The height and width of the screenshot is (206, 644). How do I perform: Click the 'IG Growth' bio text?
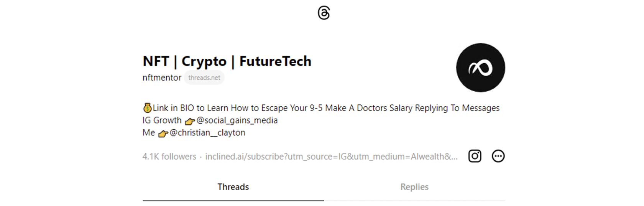pyautogui.click(x=162, y=120)
